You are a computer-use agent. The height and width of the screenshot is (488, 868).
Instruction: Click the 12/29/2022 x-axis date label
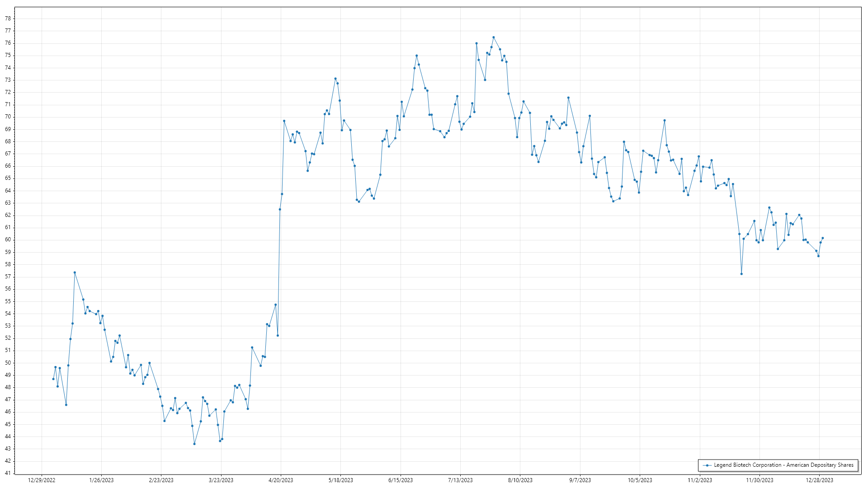point(42,480)
